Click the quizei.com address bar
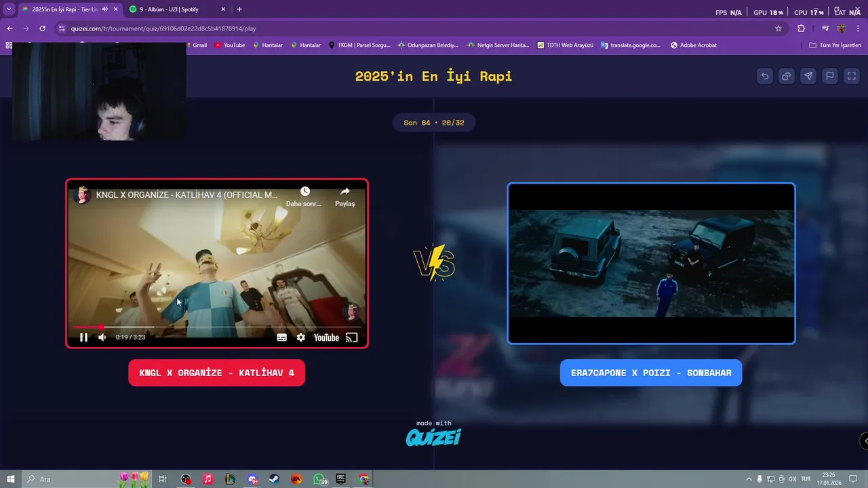 click(x=420, y=28)
